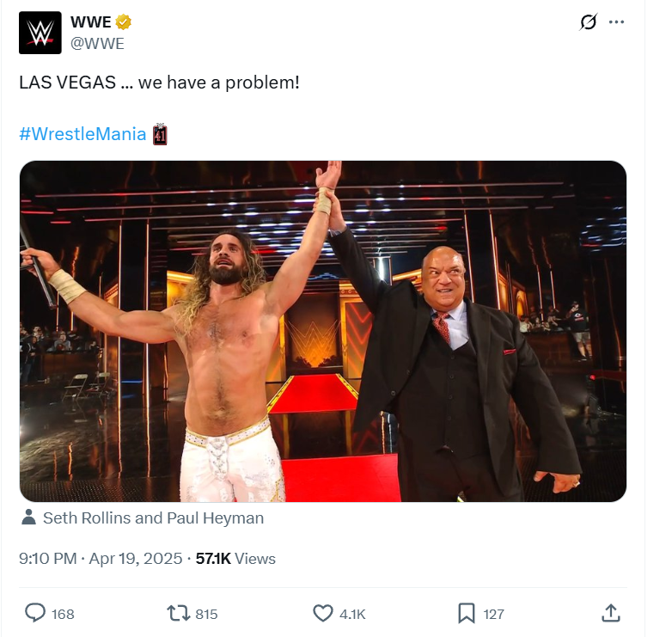The width and height of the screenshot is (672, 637).
Task: Open the repost arrows menu
Action: tap(179, 613)
